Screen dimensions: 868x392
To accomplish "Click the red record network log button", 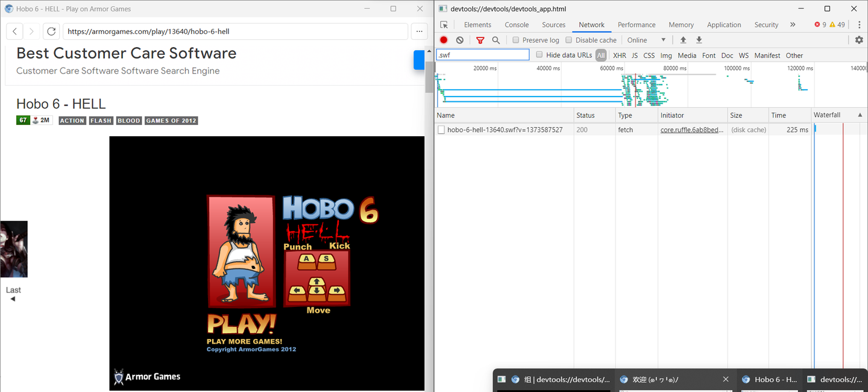I will coord(444,40).
